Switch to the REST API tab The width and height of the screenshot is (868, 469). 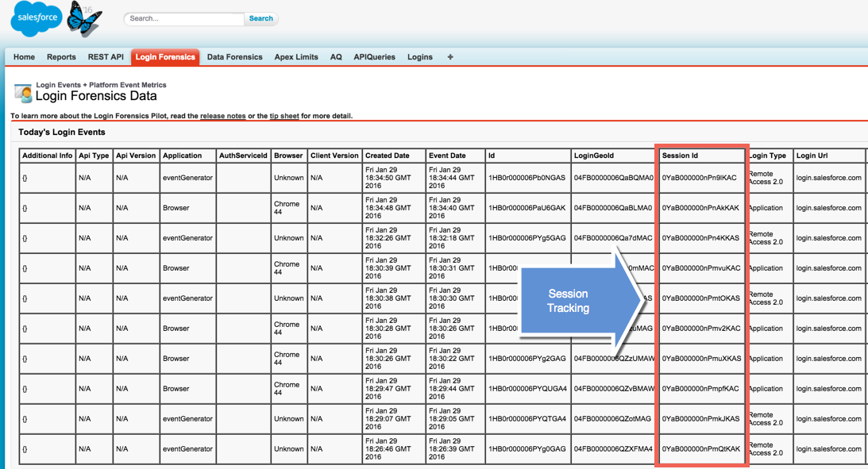pos(105,56)
